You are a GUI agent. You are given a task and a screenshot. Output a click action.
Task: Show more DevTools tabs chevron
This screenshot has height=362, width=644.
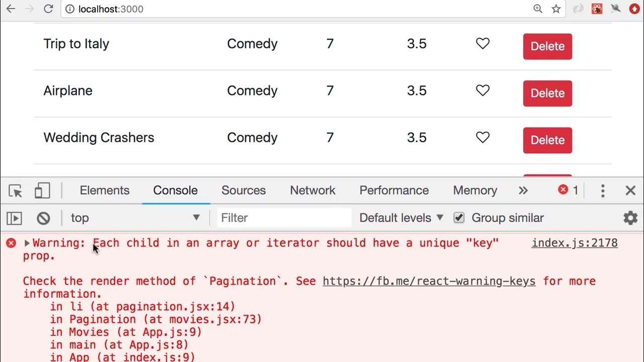(523, 191)
